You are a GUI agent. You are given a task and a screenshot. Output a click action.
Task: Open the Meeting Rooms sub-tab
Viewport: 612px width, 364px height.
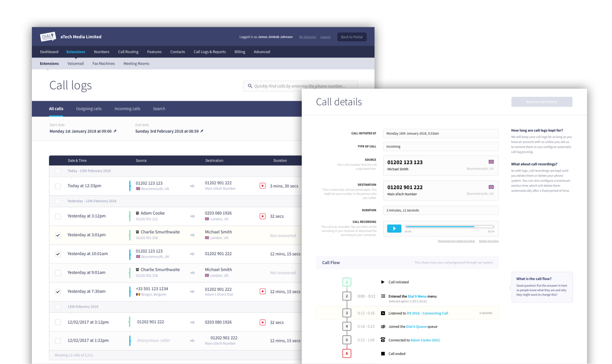[x=136, y=63]
